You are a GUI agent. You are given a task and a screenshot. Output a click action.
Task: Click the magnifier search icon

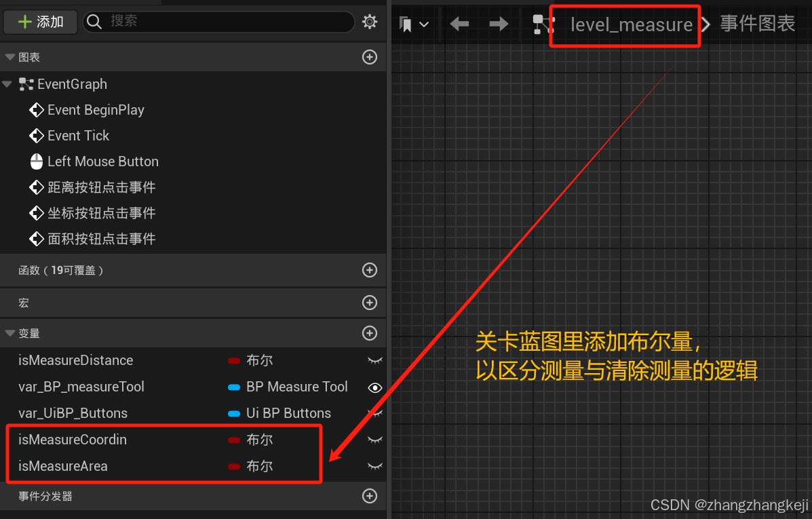point(94,21)
